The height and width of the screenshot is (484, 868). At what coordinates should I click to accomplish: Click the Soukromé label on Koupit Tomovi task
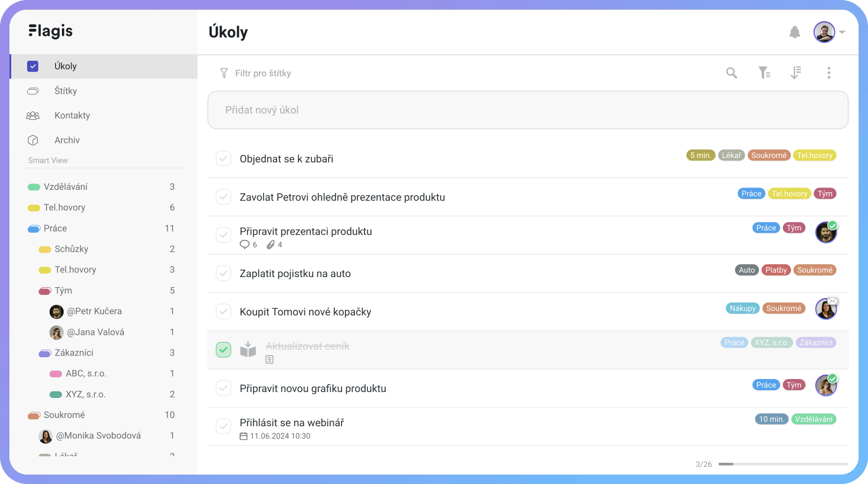pyautogui.click(x=784, y=308)
